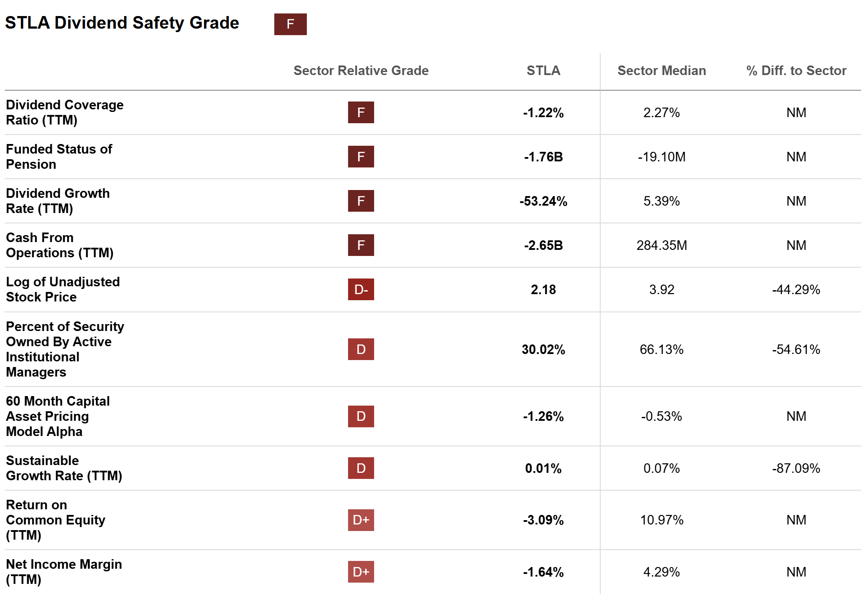Click the STLA column header
Screen dimensions: 868x603
point(543,70)
